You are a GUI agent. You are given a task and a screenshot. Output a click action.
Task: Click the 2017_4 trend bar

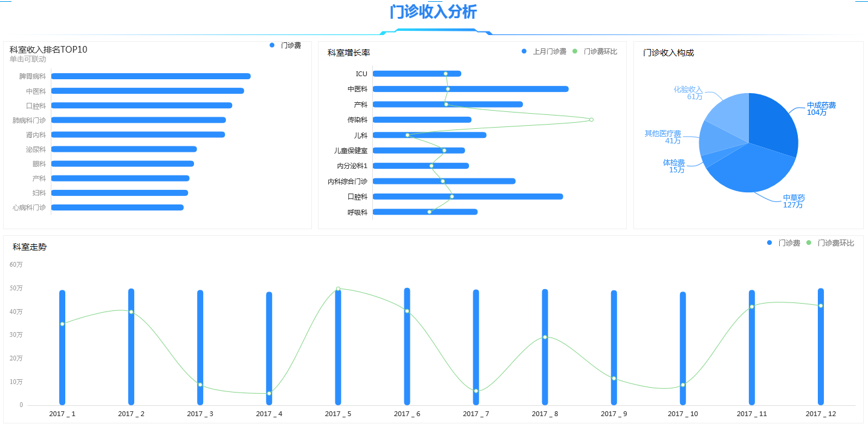coord(269,348)
